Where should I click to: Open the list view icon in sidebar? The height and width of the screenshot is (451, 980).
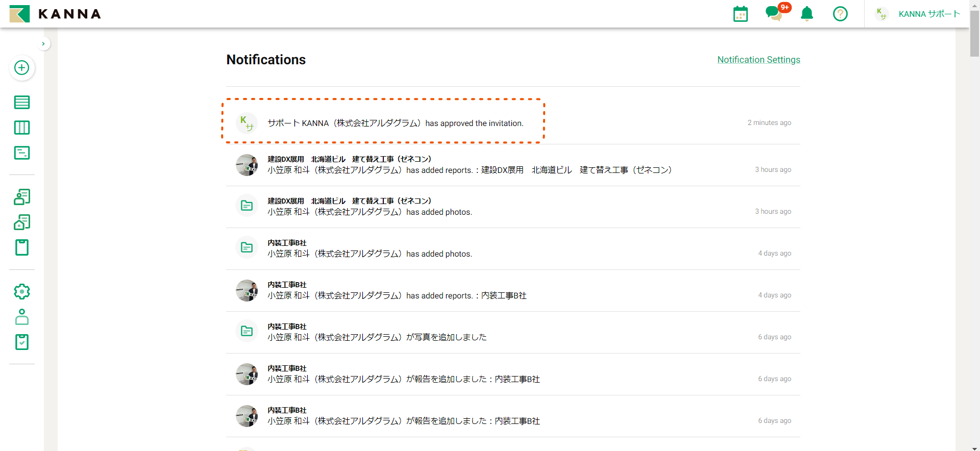tap(21, 103)
